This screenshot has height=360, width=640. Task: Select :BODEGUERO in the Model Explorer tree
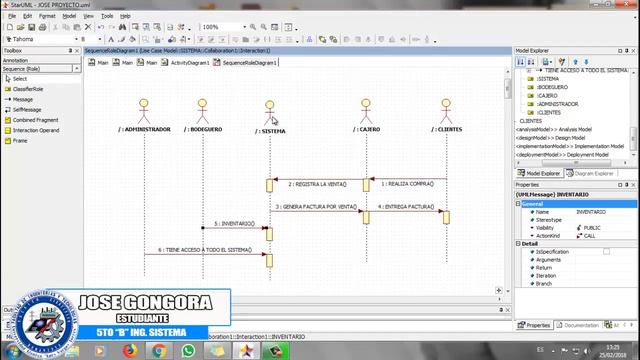tap(552, 87)
